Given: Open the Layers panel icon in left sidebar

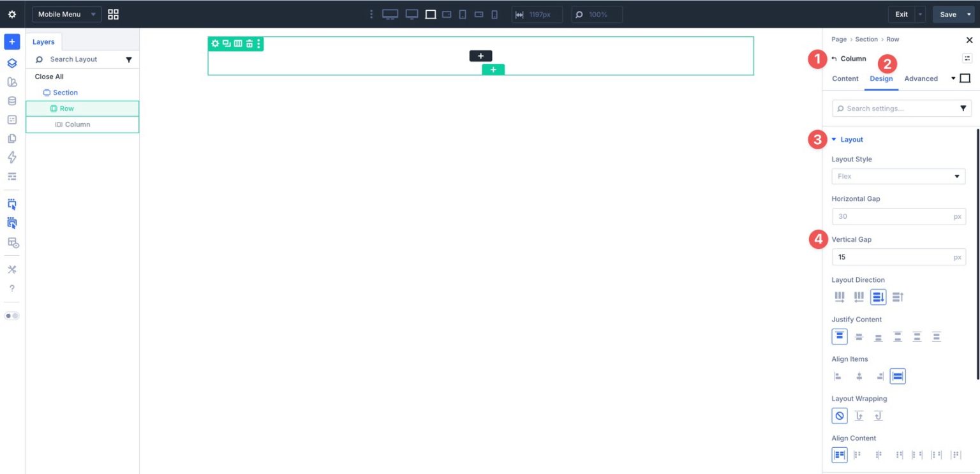Looking at the screenshot, I should (12, 63).
